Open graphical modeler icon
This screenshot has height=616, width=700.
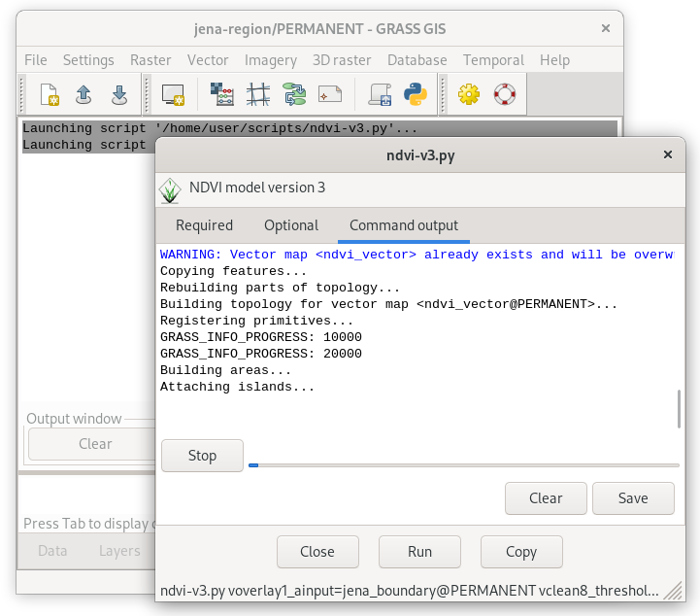294,94
